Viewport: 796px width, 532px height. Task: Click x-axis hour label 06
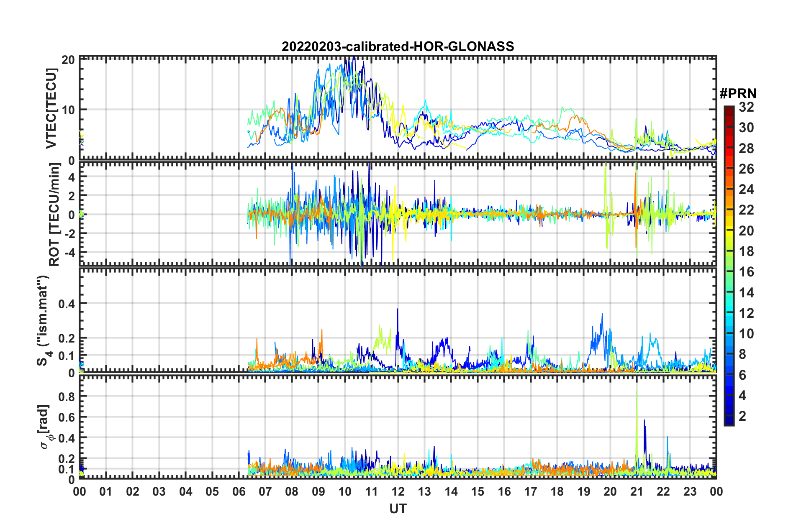point(239,491)
